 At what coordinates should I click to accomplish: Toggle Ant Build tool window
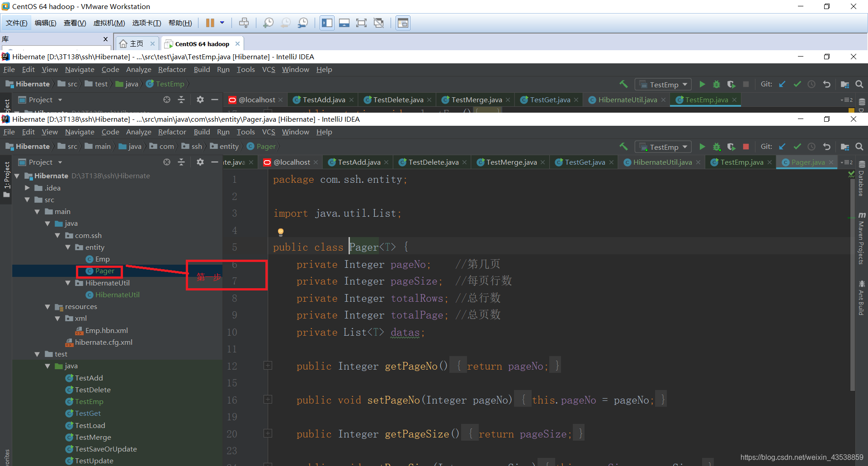[x=861, y=298]
